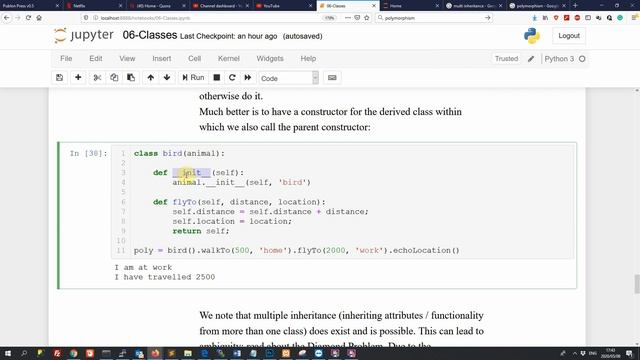Viewport: 640px width, 360px height.
Task: Switch to the Netflix browser tab
Action: click(93, 6)
